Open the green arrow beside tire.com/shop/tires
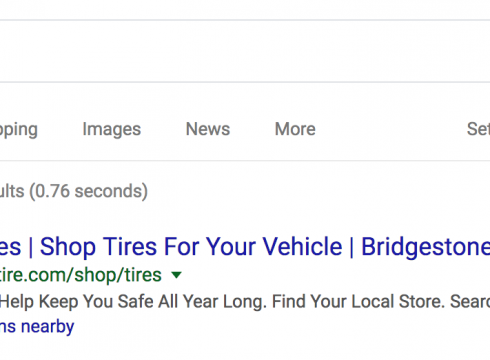The image size is (490, 360). (x=176, y=275)
